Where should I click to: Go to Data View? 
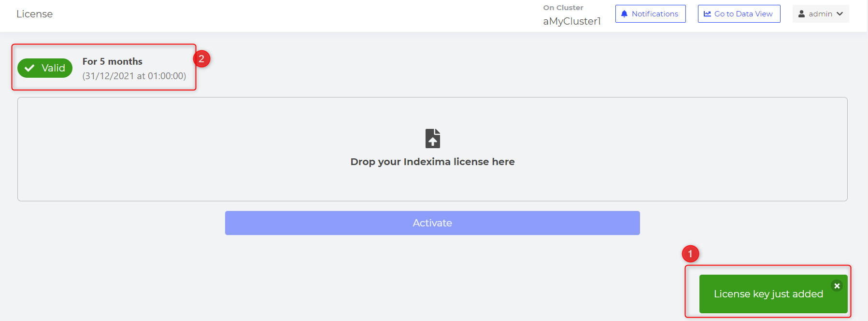click(739, 14)
